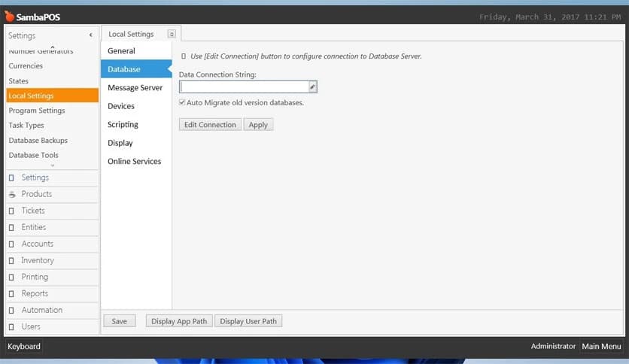Click the SambaPOS logo icon
This screenshot has width=629, height=364.
(9, 16)
